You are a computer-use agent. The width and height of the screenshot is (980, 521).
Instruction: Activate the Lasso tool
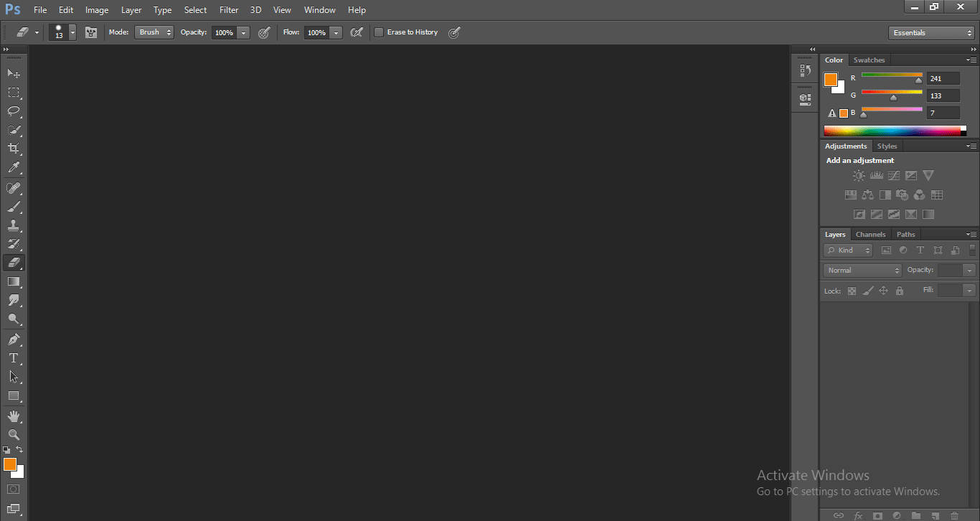coord(14,111)
